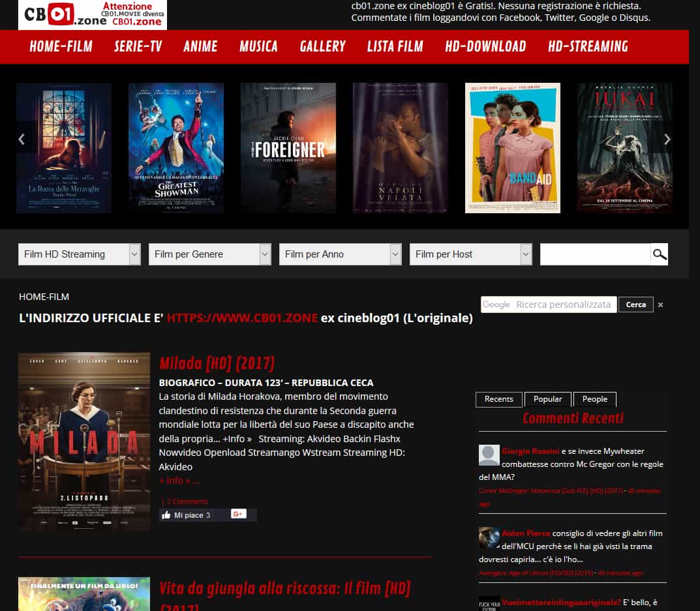Open The Foreigner poster
This screenshot has width=700, height=611.
pos(288,148)
